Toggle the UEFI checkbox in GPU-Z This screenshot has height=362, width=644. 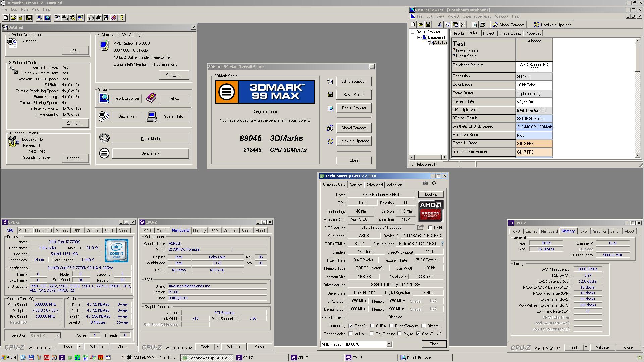pos(430,227)
